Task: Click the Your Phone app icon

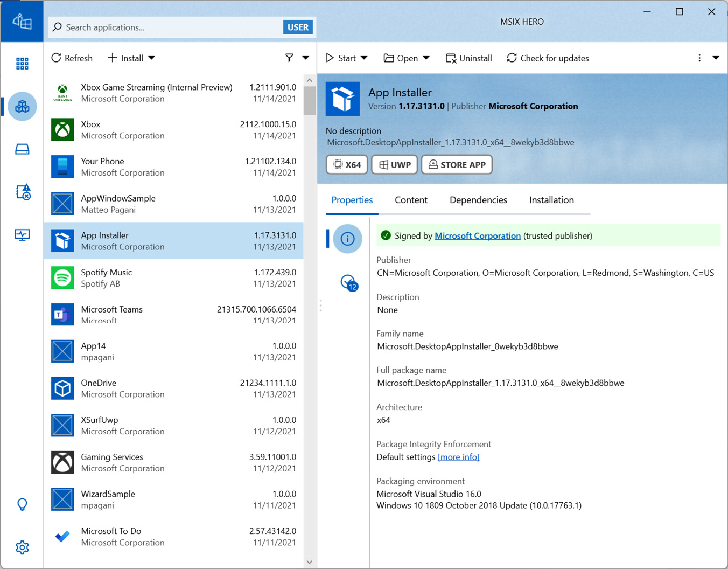Action: 62,166
